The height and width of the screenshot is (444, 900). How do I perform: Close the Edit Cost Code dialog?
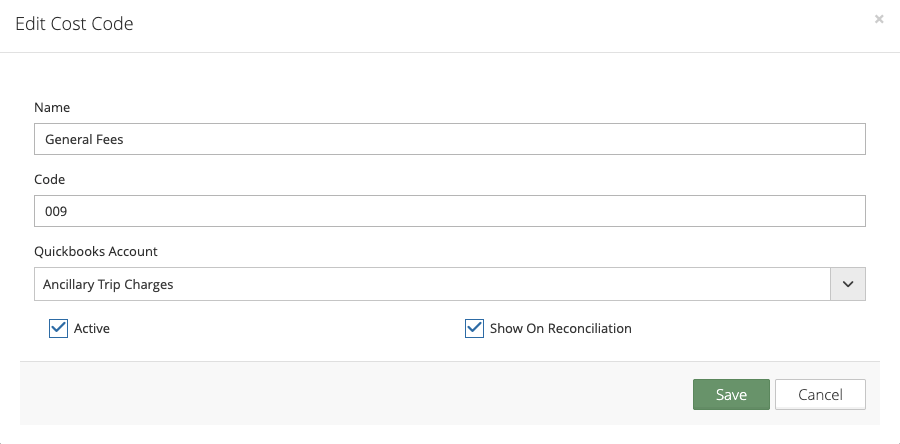point(879,19)
